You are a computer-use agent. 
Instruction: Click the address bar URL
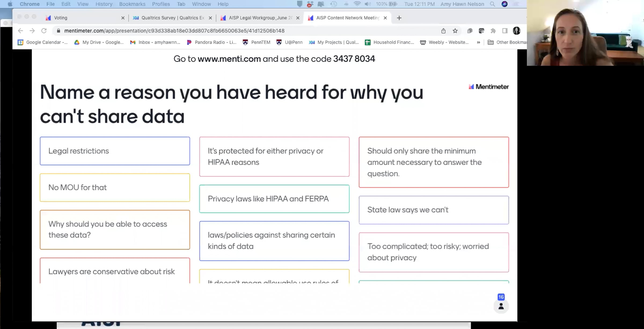pos(174,31)
